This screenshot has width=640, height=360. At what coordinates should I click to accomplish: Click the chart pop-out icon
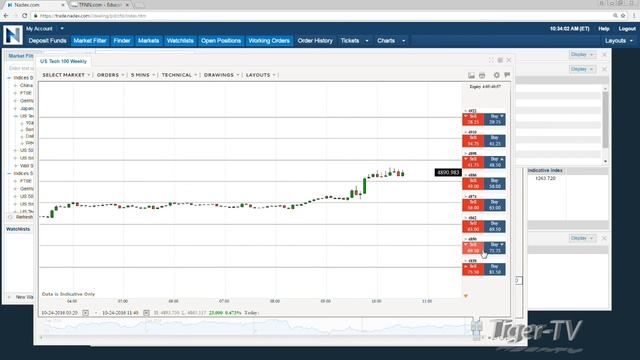coord(500,60)
